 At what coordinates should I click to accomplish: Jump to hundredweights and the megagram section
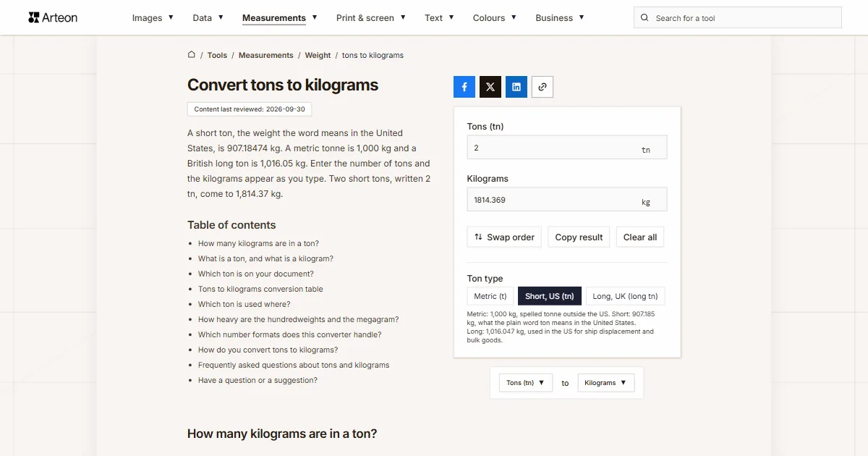click(x=299, y=319)
